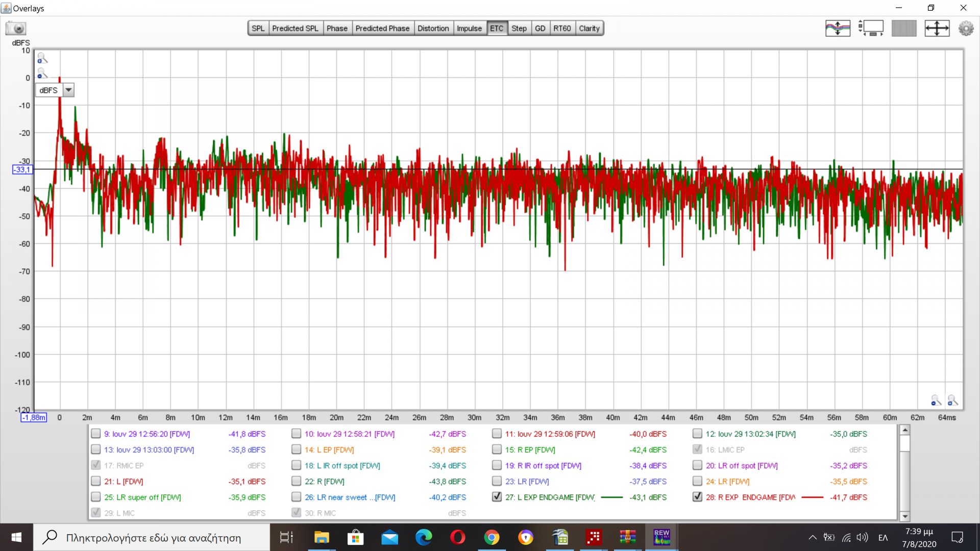980x551 pixels.
Task: Open the gear controls settings icon
Action: tap(966, 28)
